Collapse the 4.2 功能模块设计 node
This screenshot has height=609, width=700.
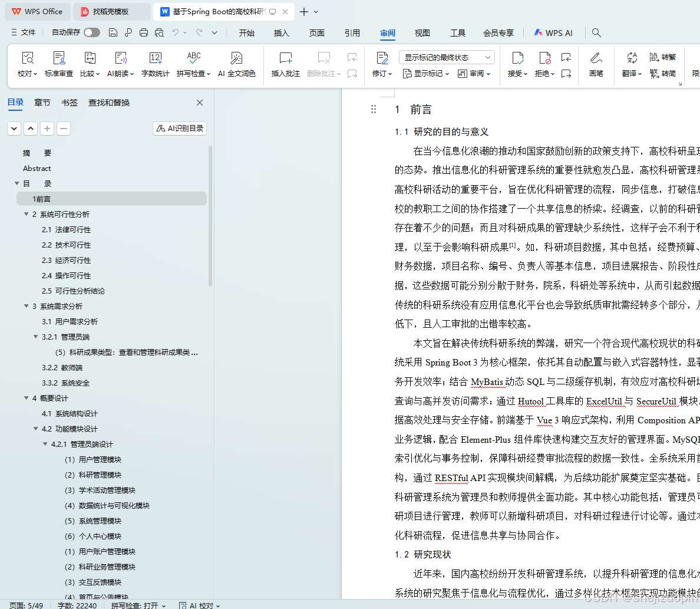(36, 429)
